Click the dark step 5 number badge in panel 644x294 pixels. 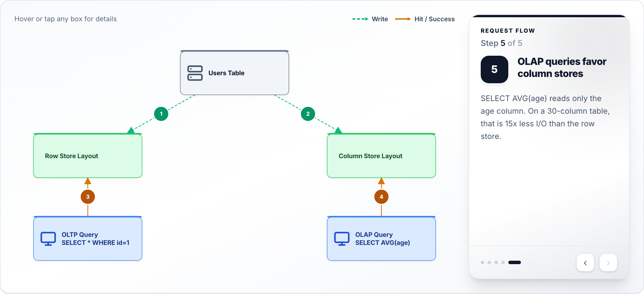coord(494,69)
